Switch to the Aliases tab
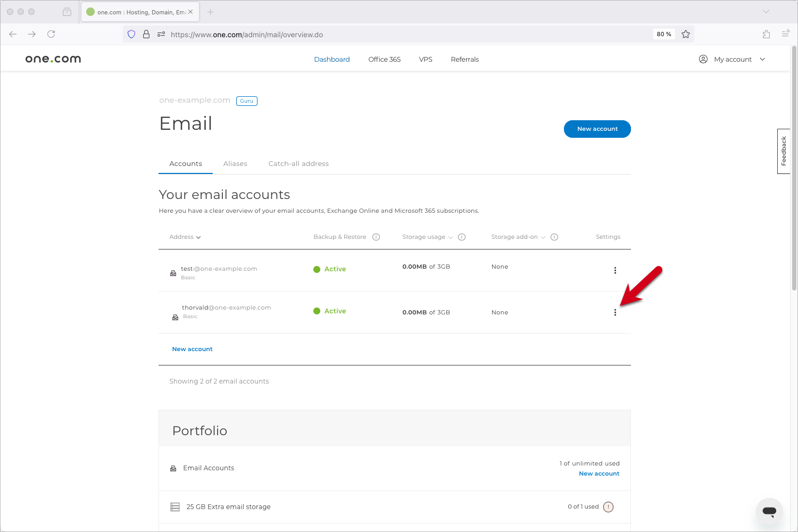The width and height of the screenshot is (798, 532). tap(235, 164)
